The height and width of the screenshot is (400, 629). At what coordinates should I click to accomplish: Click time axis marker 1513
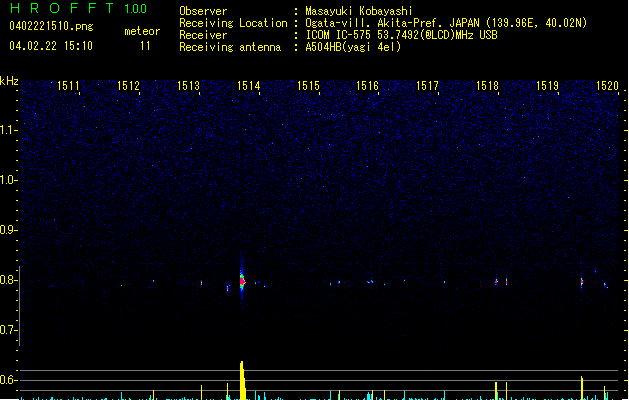[188, 86]
